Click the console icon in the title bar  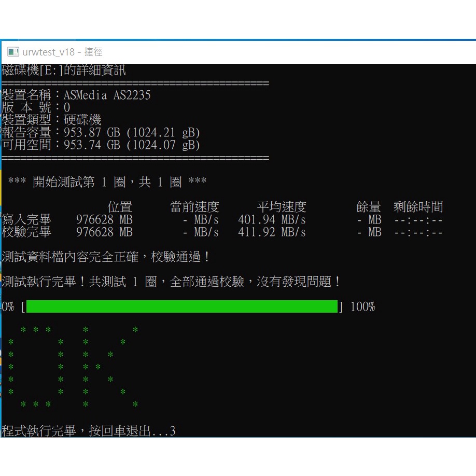point(13,52)
